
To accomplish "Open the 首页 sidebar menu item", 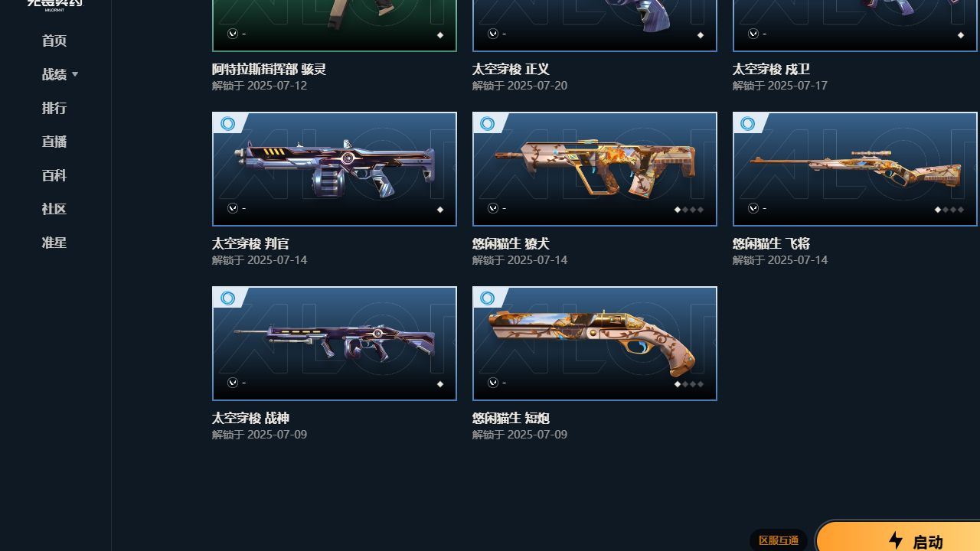I will coord(54,41).
